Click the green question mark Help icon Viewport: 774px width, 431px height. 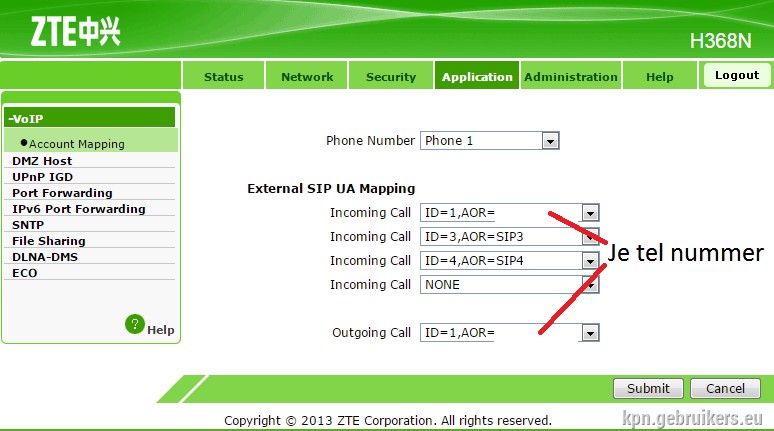(x=135, y=324)
